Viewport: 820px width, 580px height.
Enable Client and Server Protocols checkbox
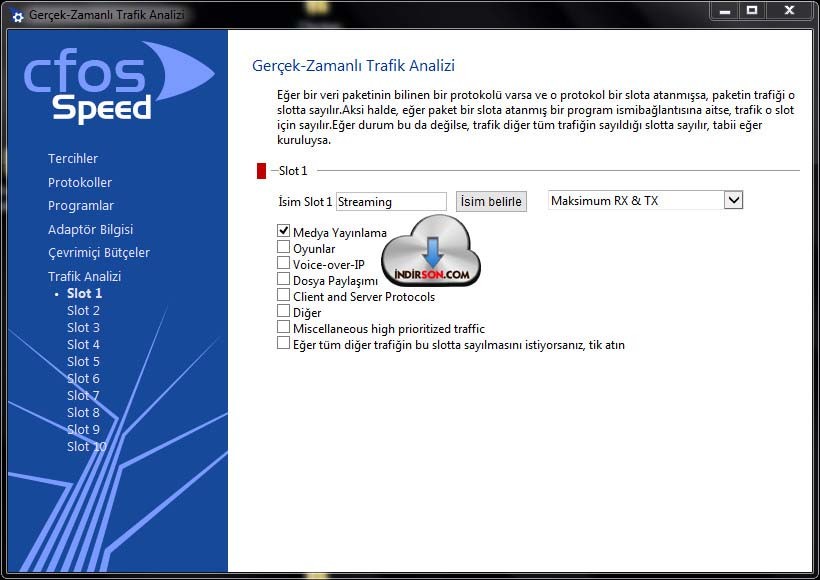click(x=283, y=295)
